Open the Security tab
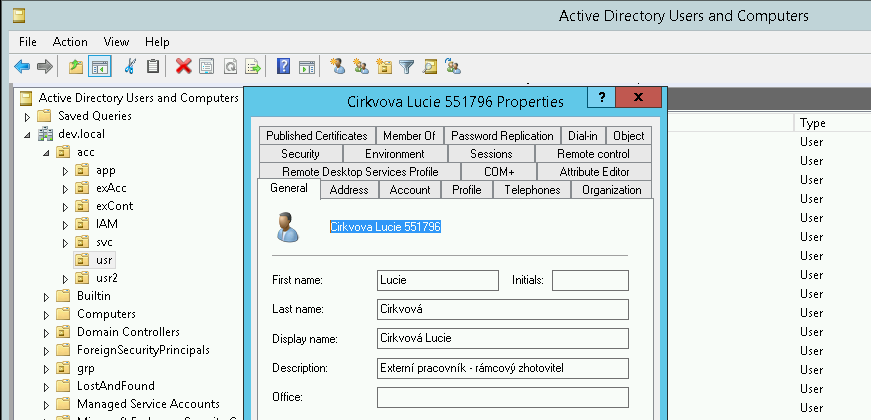The image size is (871, 420). (300, 154)
